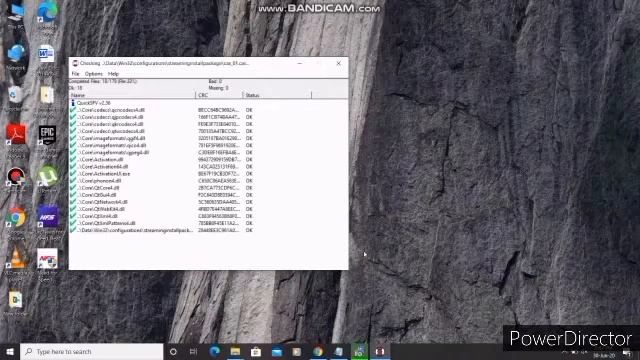Open Task View on the taskbar
This screenshot has width=640, height=360.
(x=193, y=351)
